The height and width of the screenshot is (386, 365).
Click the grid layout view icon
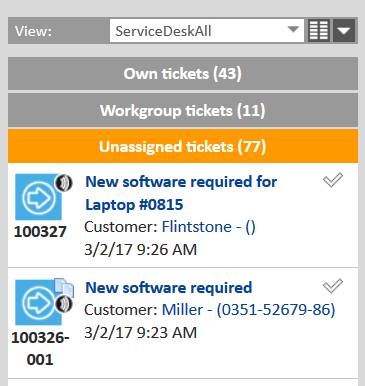pyautogui.click(x=319, y=31)
